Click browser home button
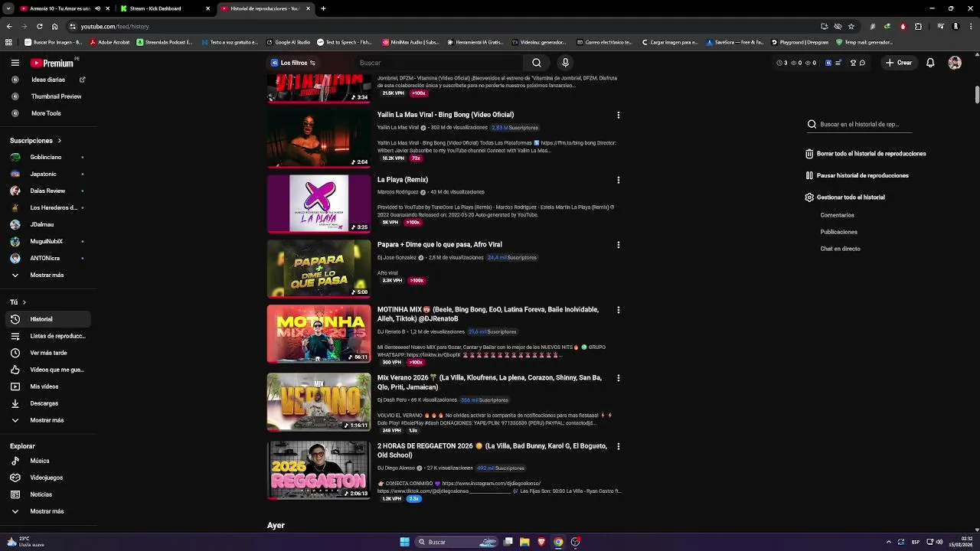Viewport: 980px width, 551px height. [x=54, y=26]
